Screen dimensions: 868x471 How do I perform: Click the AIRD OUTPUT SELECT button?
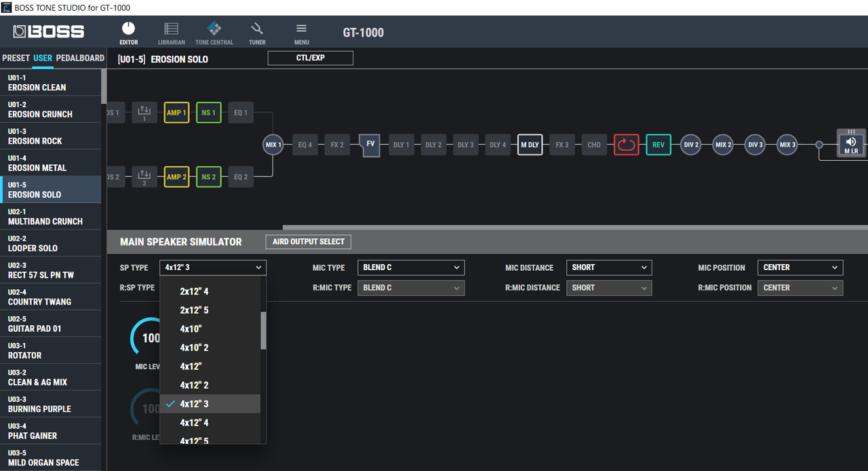309,242
